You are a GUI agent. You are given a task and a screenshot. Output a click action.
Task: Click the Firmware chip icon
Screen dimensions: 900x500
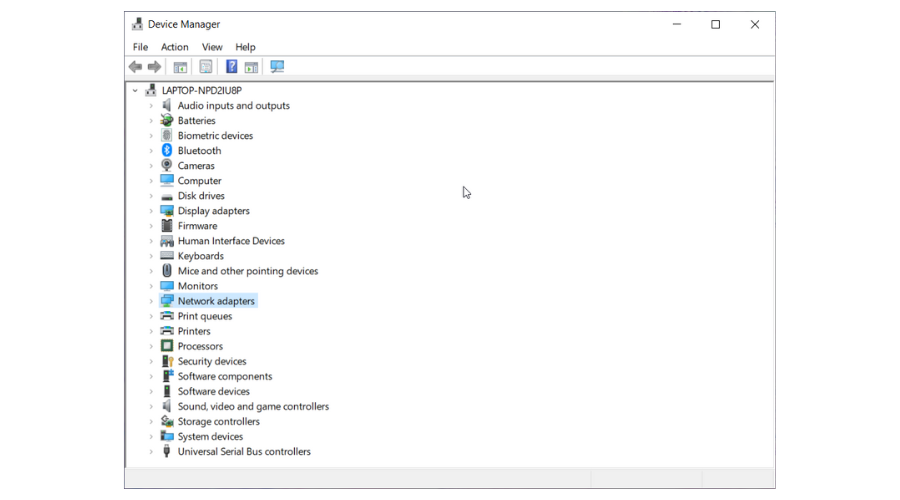(x=166, y=226)
